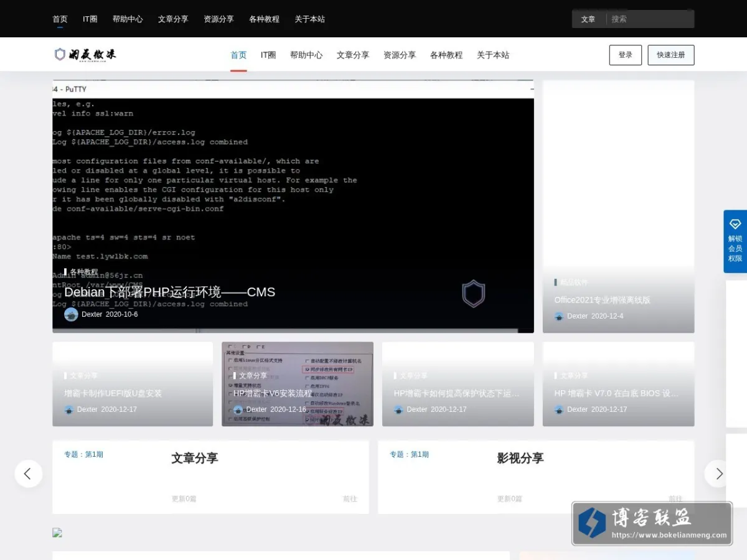Click the 快速注册 button

pyautogui.click(x=671, y=55)
